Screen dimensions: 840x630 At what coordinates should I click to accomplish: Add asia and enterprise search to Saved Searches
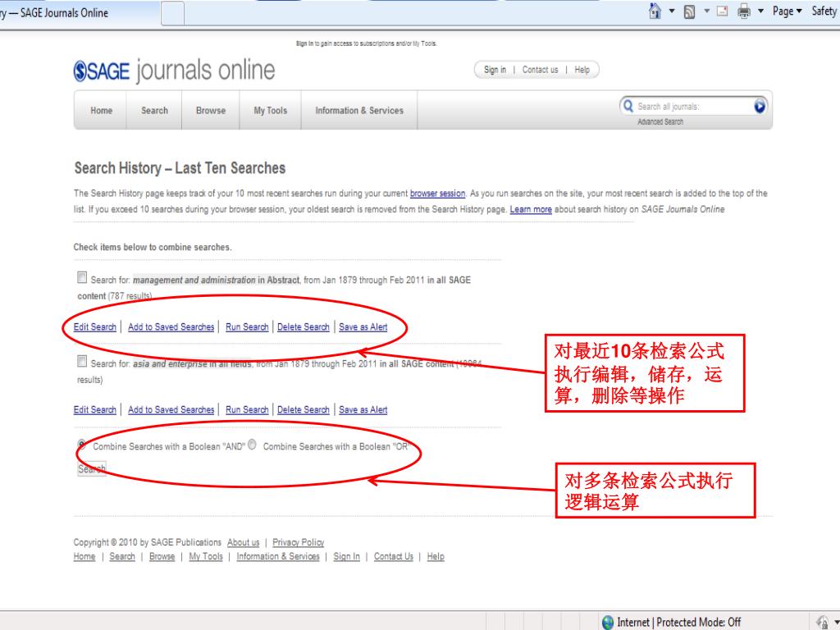tap(171, 410)
